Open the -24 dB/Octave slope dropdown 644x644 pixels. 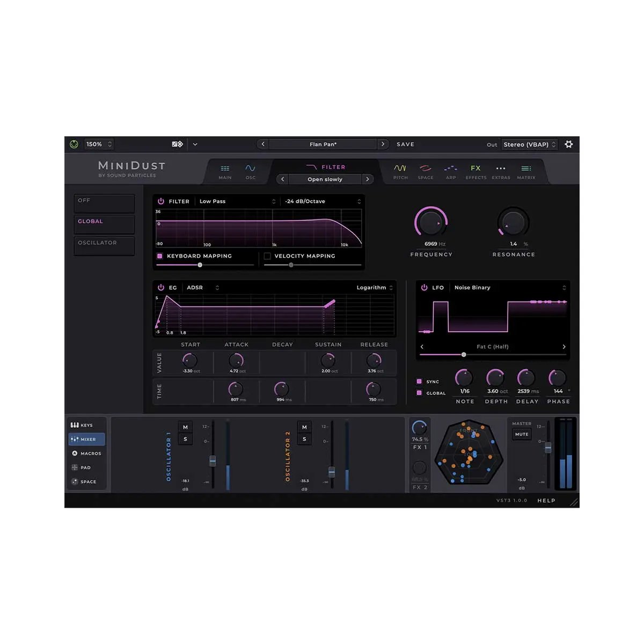pos(322,201)
